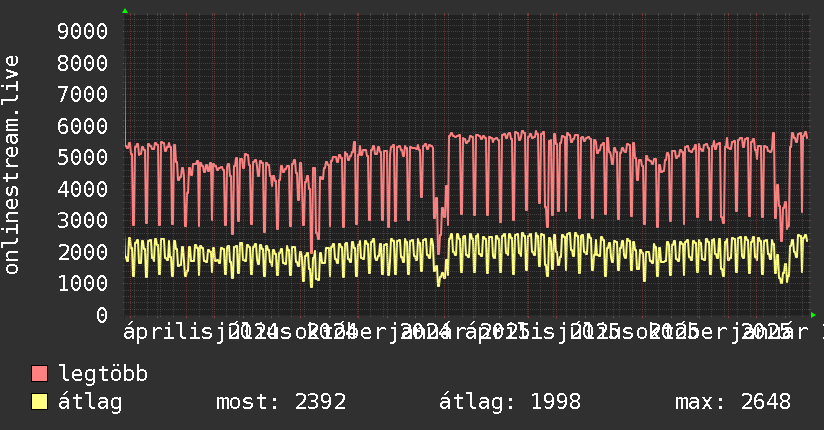Image resolution: width=824 pixels, height=430 pixels.
Task: Select the most: 2392 value
Action: 281,402
